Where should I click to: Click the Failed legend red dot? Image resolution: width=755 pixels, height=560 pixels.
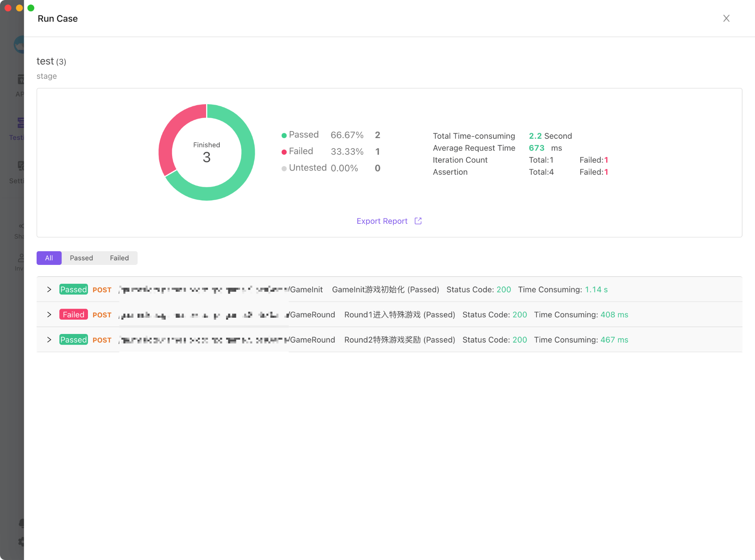tap(284, 152)
